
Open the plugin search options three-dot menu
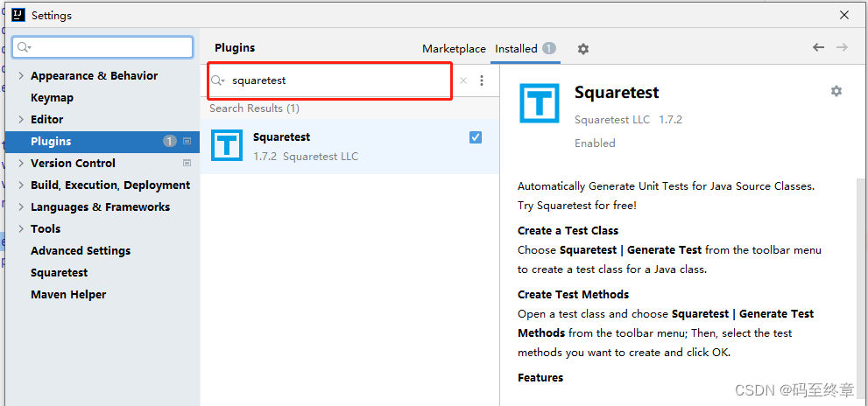pos(482,80)
